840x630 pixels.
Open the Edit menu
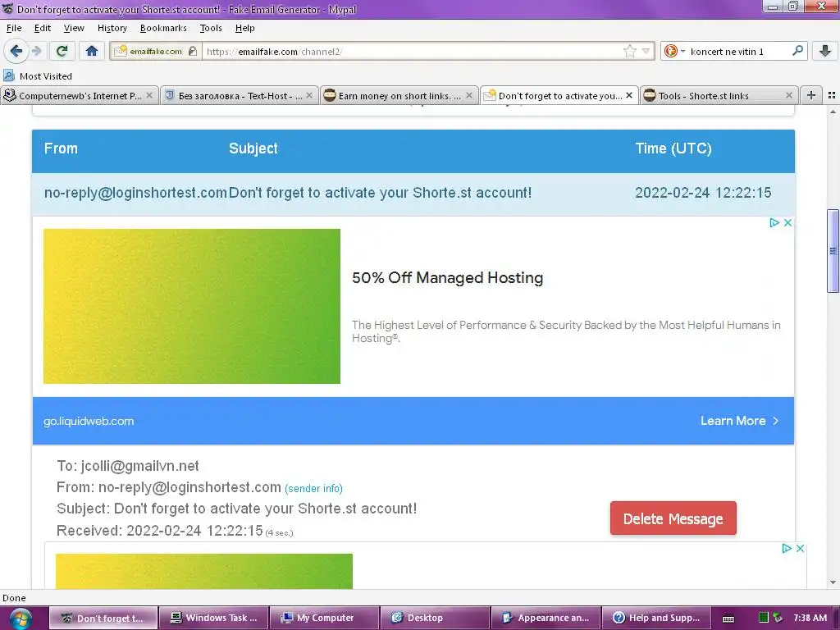pyautogui.click(x=43, y=28)
